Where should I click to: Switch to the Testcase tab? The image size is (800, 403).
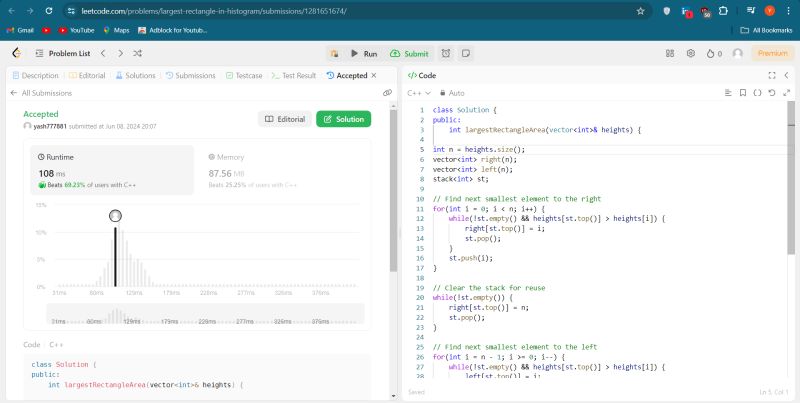tap(243, 75)
